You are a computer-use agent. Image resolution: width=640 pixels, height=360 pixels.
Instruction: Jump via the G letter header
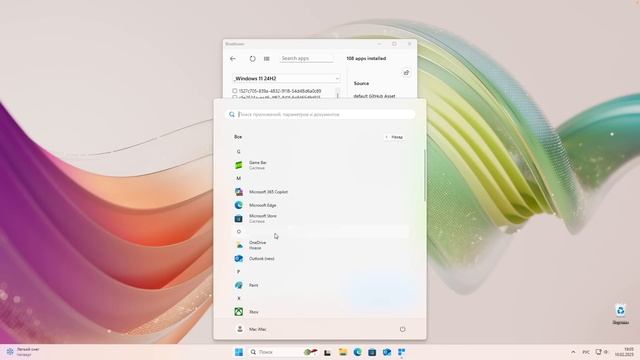coord(239,151)
